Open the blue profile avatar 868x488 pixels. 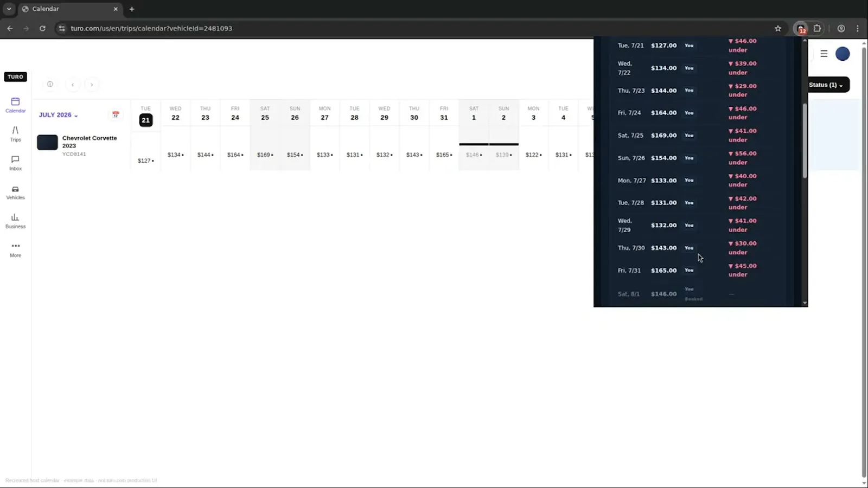(843, 54)
